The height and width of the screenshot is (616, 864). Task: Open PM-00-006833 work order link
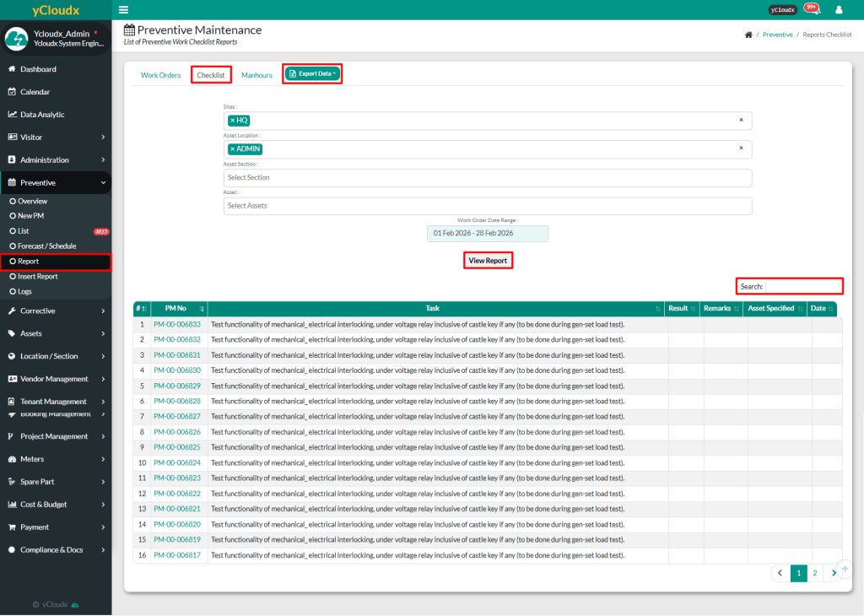click(177, 324)
